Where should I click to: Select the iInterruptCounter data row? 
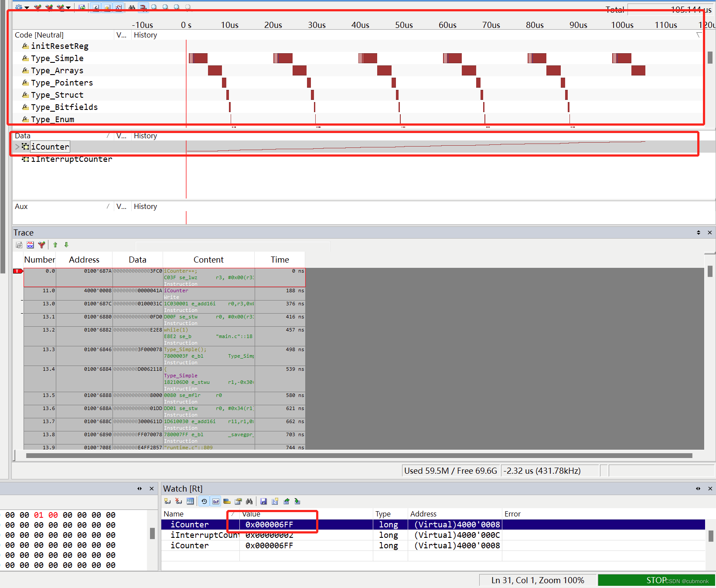[x=72, y=159]
